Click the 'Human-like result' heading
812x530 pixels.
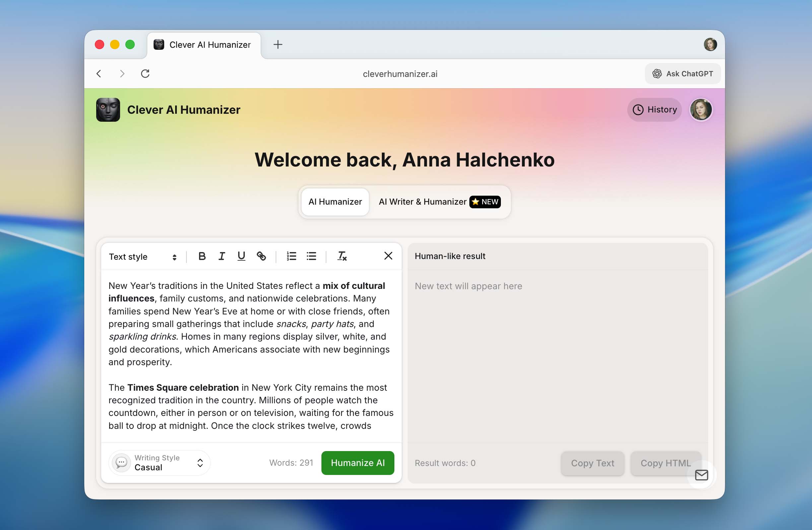[x=450, y=256]
